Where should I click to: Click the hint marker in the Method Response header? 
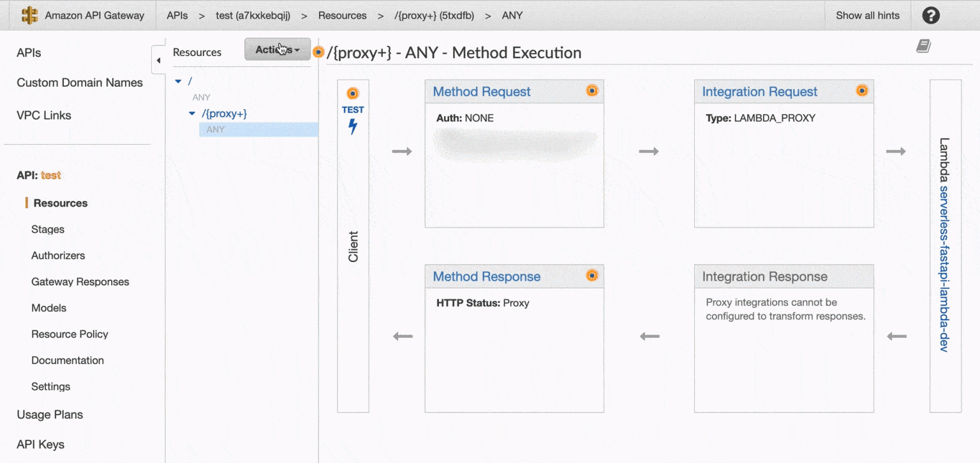[592, 276]
